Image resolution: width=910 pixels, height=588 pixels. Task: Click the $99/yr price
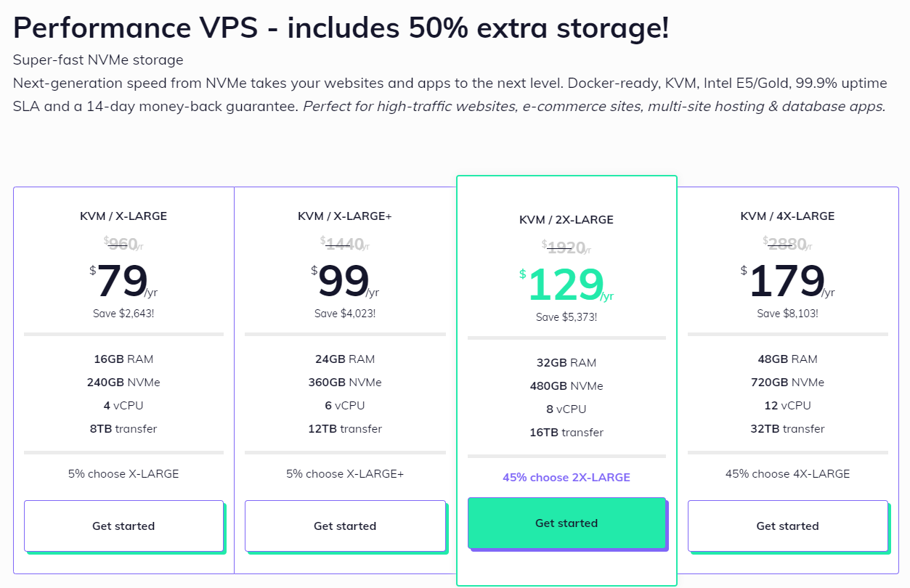pyautogui.click(x=345, y=282)
